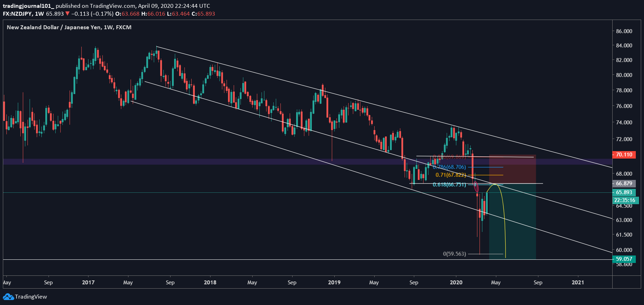Click the close value C:65.893 in header
The image size is (644, 305).
click(203, 14)
